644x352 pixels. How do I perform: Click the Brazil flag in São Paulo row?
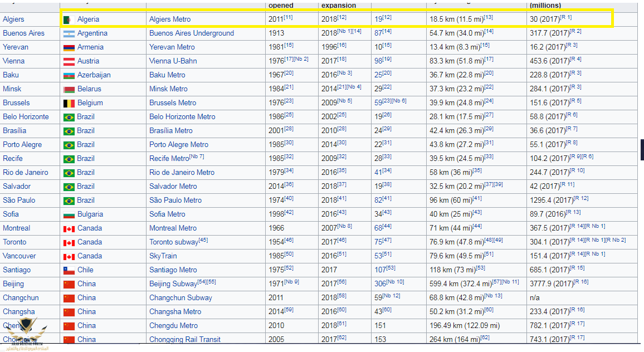(69, 201)
